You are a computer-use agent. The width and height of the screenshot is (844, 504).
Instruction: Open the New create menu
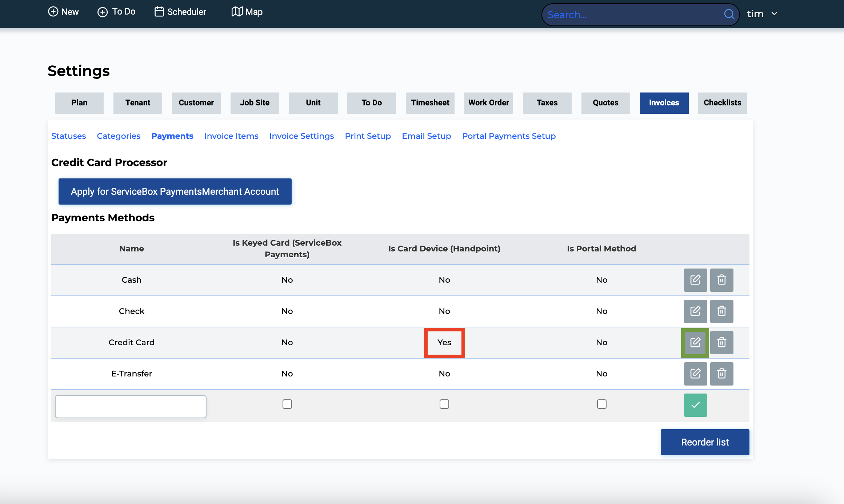click(63, 12)
